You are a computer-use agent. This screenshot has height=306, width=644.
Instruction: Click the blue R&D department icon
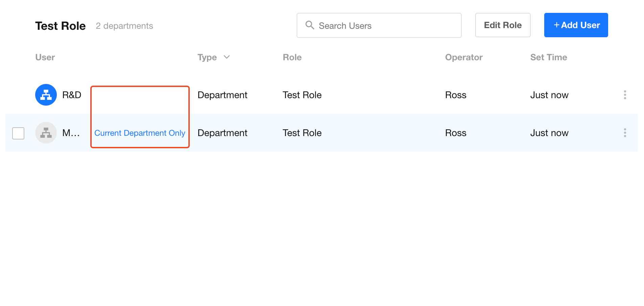pos(46,95)
